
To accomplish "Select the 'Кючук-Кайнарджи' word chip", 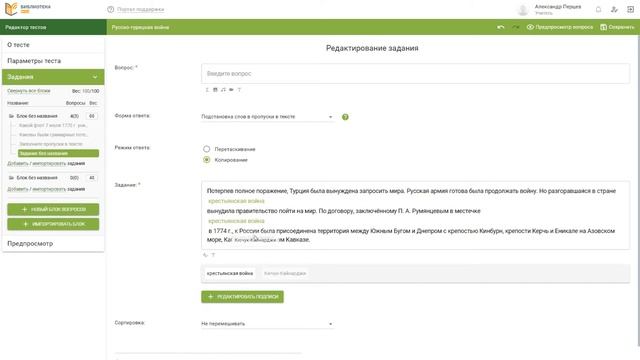I will click(x=285, y=273).
